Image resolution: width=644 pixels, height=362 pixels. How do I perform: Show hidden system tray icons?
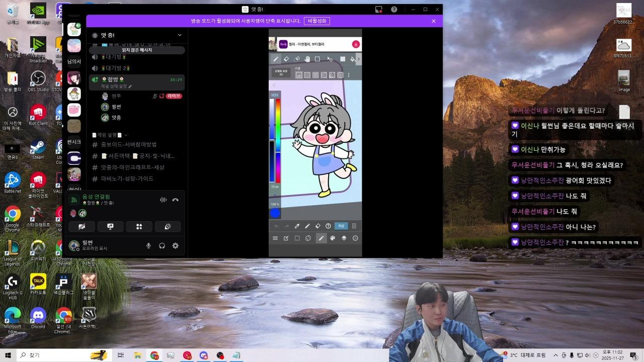pyautogui.click(x=556, y=355)
